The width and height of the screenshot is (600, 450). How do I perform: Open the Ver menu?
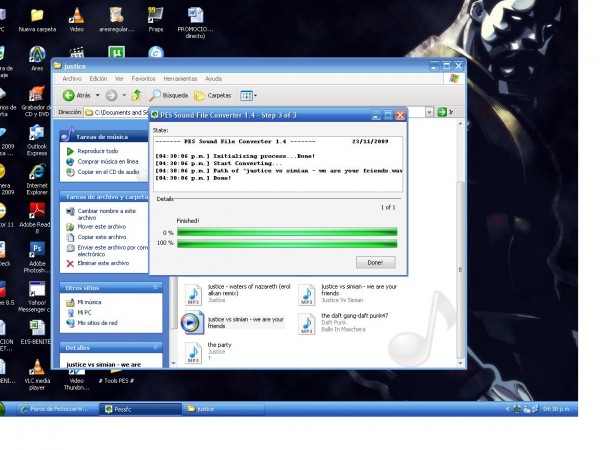119,79
